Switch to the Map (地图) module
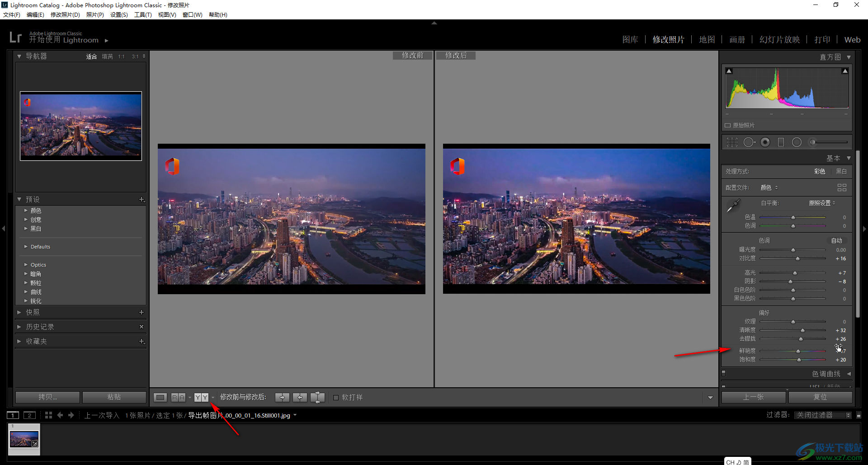 point(707,40)
